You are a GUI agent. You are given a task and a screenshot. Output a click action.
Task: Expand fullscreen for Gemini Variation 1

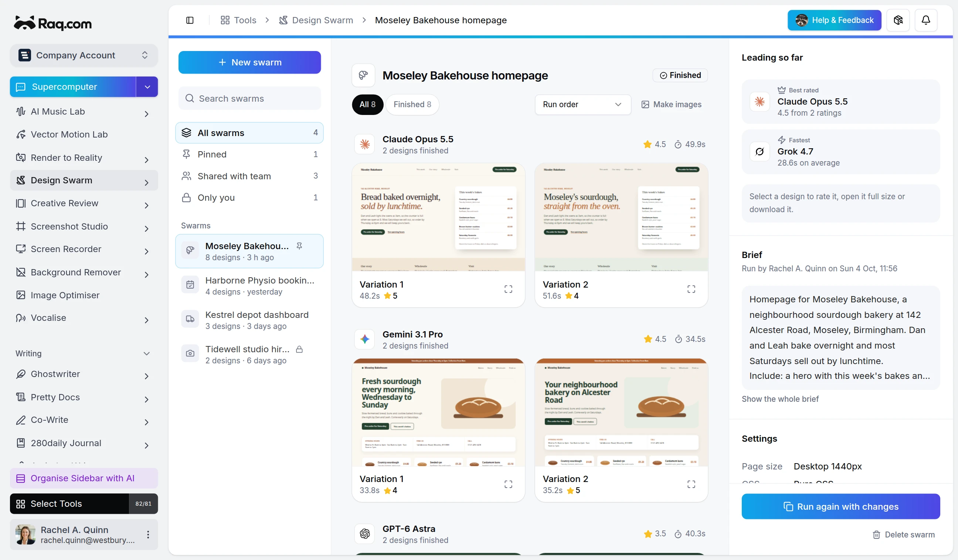(x=508, y=484)
